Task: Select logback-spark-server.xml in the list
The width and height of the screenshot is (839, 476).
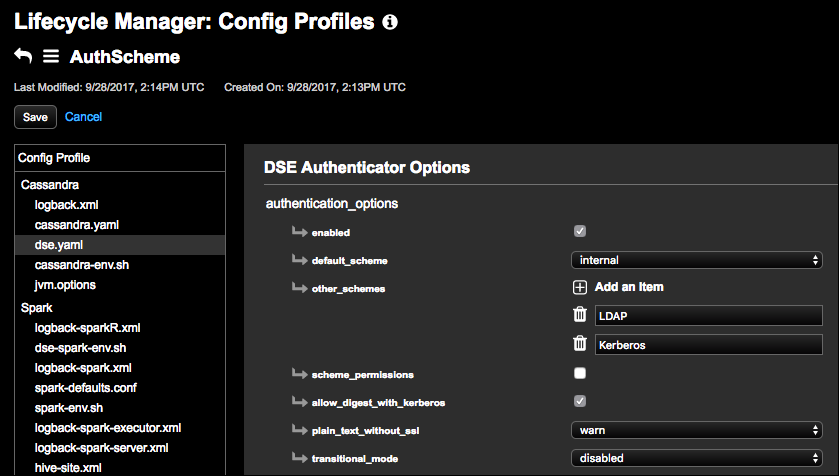Action: point(101,448)
